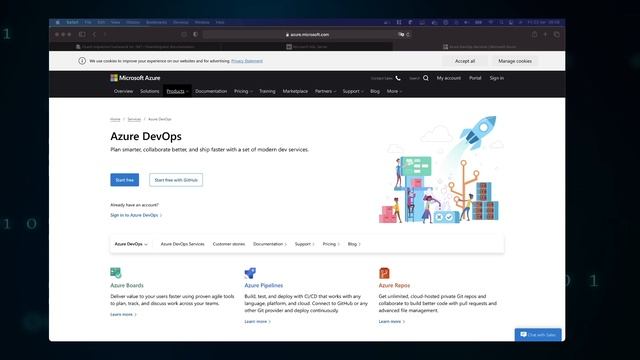Open the Marketplace nav item
The height and width of the screenshot is (360, 640).
295,91
